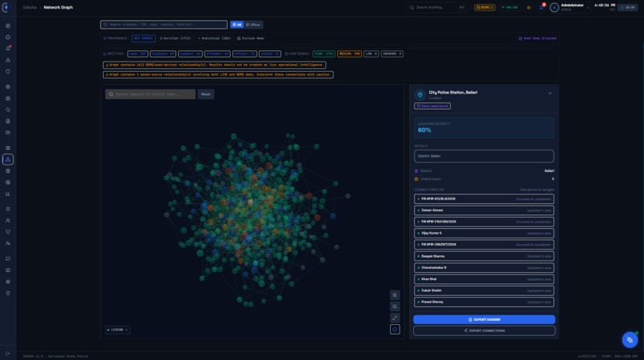
Task: Open connection Kiran Bhat
Action: [x=484, y=279]
